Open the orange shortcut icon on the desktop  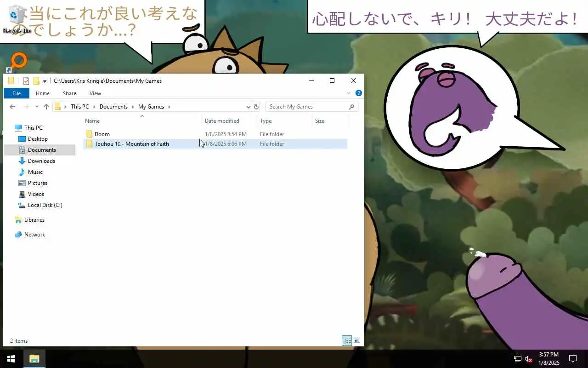[17, 61]
